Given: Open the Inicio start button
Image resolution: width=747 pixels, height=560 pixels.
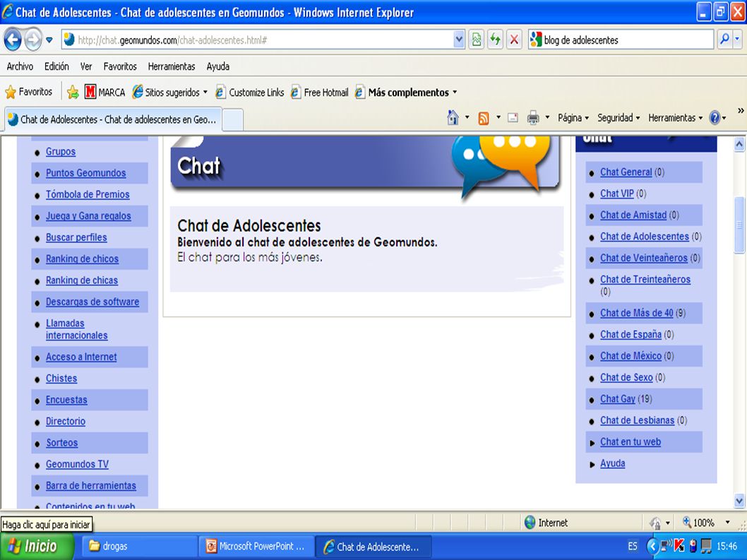Looking at the screenshot, I should (37, 546).
